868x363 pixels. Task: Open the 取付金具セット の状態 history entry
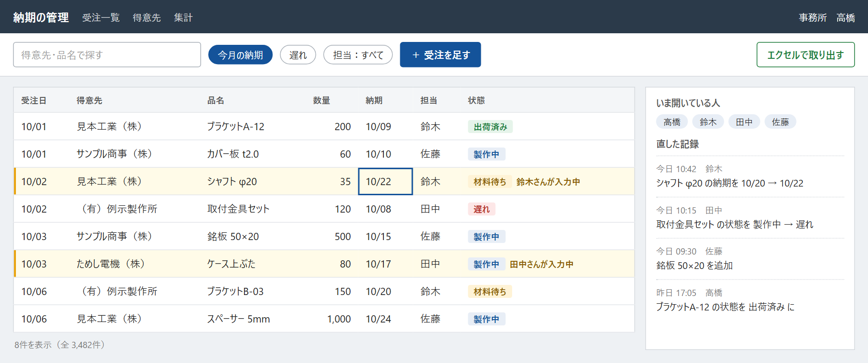[750, 218]
